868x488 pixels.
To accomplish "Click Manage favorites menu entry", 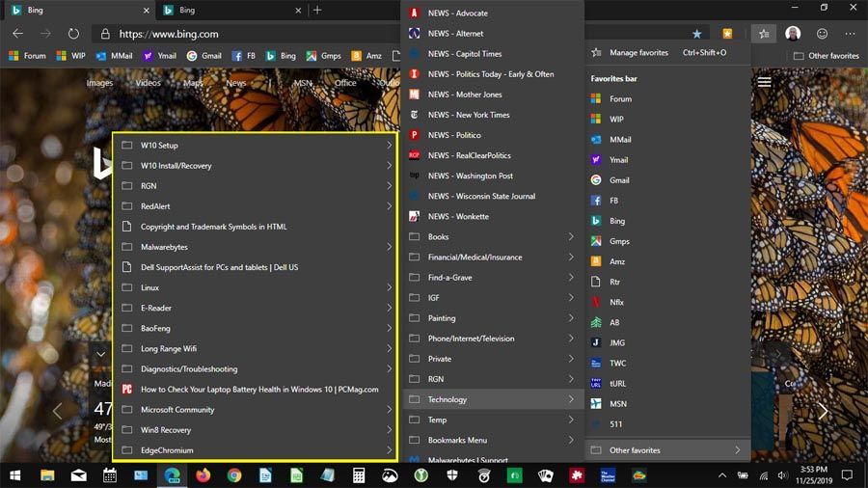I will [667, 53].
